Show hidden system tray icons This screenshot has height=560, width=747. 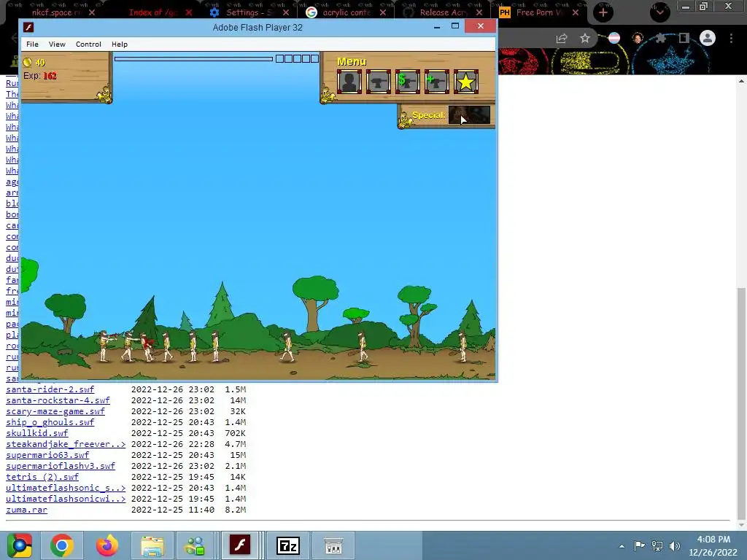(622, 546)
